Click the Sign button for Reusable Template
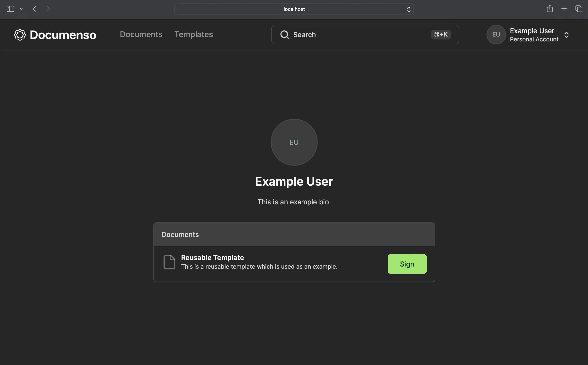Viewport: 588px width, 365px height. pyautogui.click(x=407, y=264)
